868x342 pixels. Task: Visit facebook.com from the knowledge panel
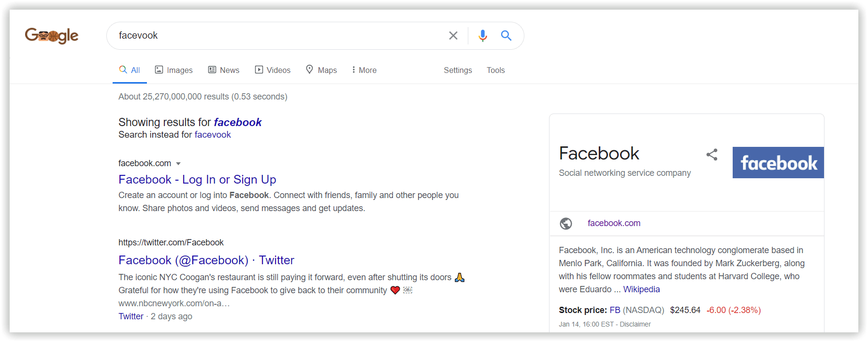click(x=614, y=223)
